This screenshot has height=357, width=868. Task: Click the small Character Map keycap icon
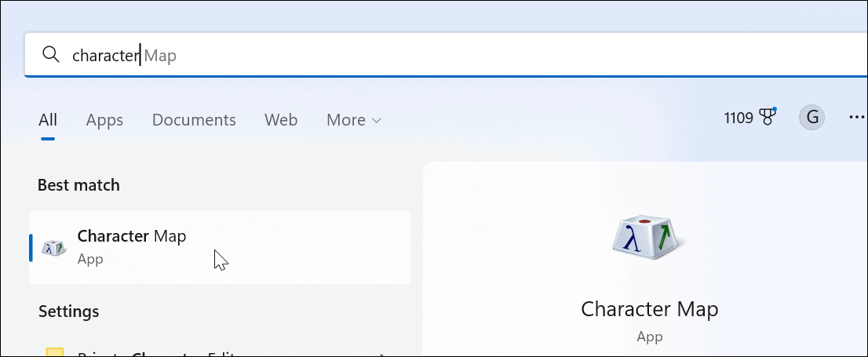click(x=54, y=247)
